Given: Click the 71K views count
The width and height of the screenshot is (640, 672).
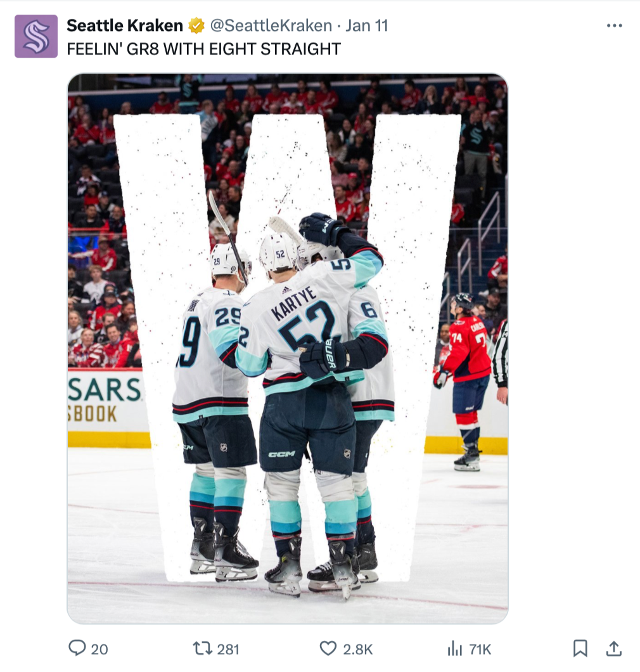Looking at the screenshot, I should coord(480,649).
